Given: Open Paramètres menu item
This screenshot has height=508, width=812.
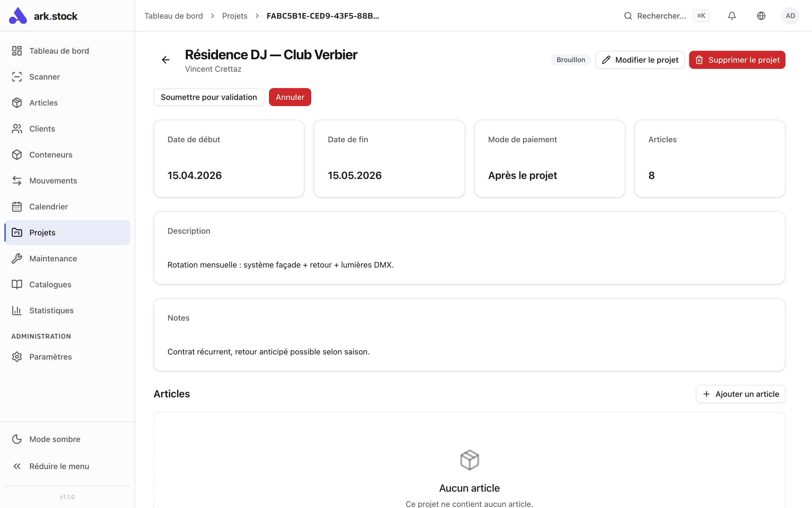Looking at the screenshot, I should pyautogui.click(x=67, y=356).
